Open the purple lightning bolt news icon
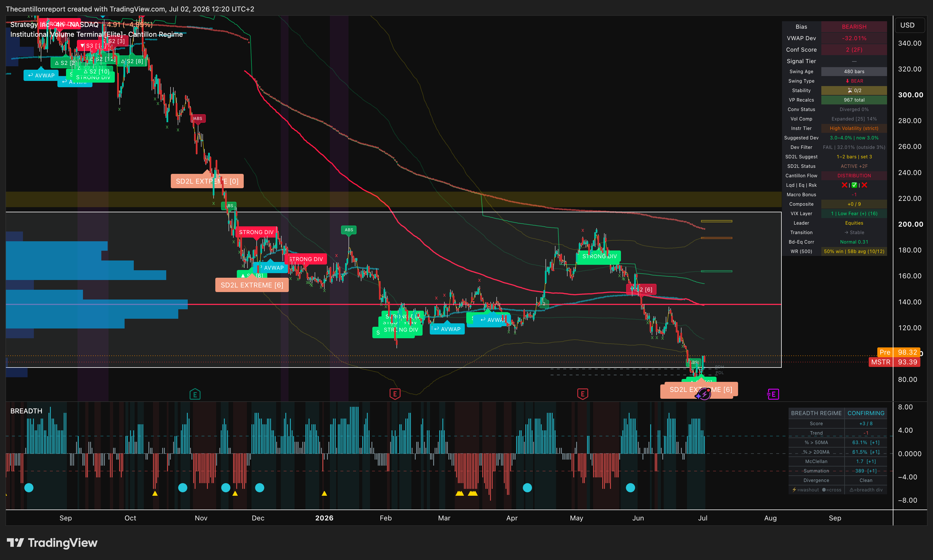Screen dimensions: 933x560 [704, 394]
